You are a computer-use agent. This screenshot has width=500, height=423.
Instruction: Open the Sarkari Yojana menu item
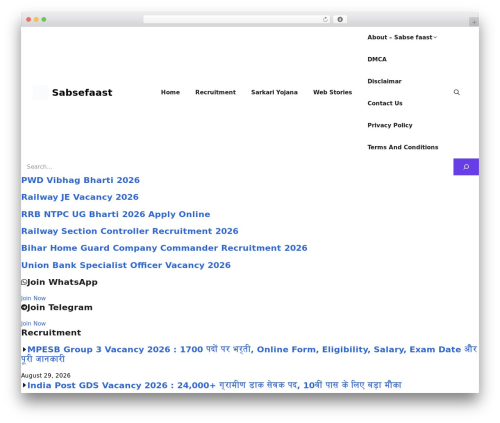[274, 92]
